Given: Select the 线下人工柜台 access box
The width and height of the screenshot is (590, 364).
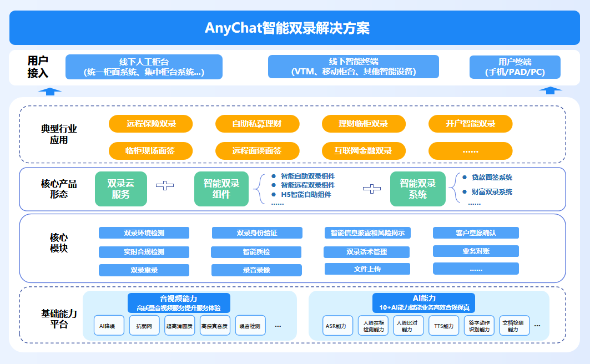Looking at the screenshot, I should (144, 67).
